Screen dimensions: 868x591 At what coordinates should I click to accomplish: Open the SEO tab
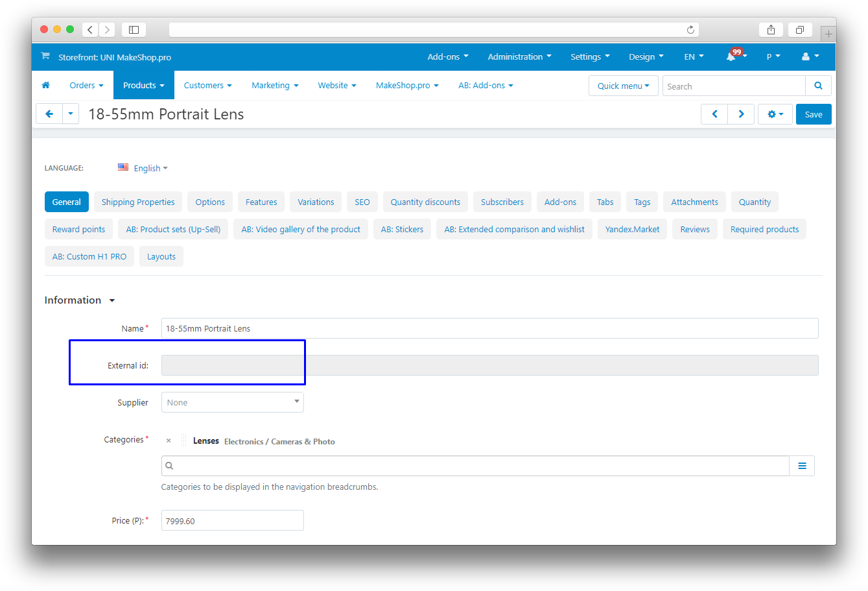point(362,202)
